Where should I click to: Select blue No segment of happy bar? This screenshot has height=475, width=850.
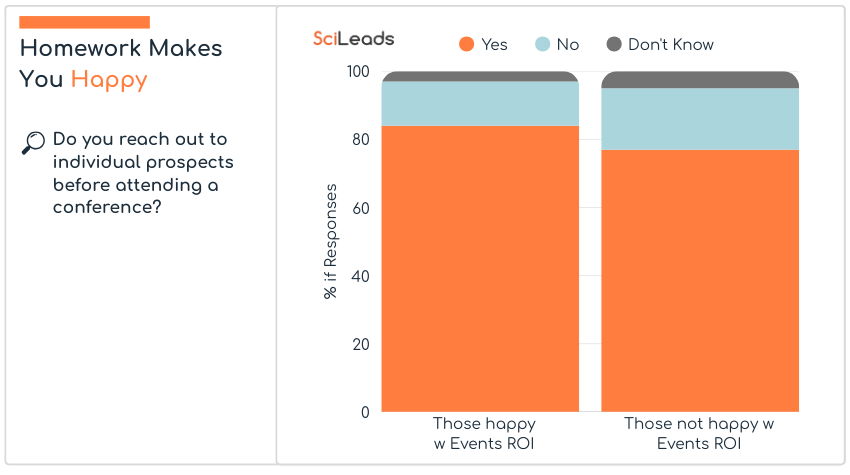[480, 103]
